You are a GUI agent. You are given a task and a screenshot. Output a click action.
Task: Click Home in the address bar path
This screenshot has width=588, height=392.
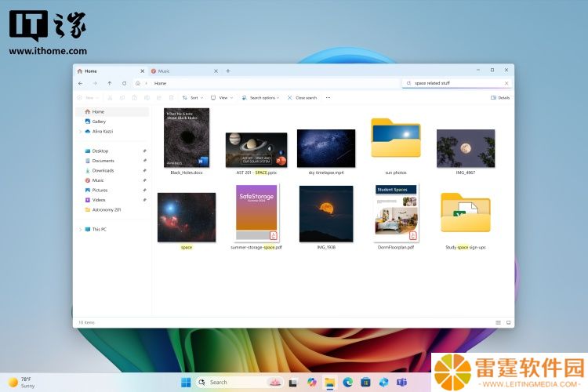[160, 83]
